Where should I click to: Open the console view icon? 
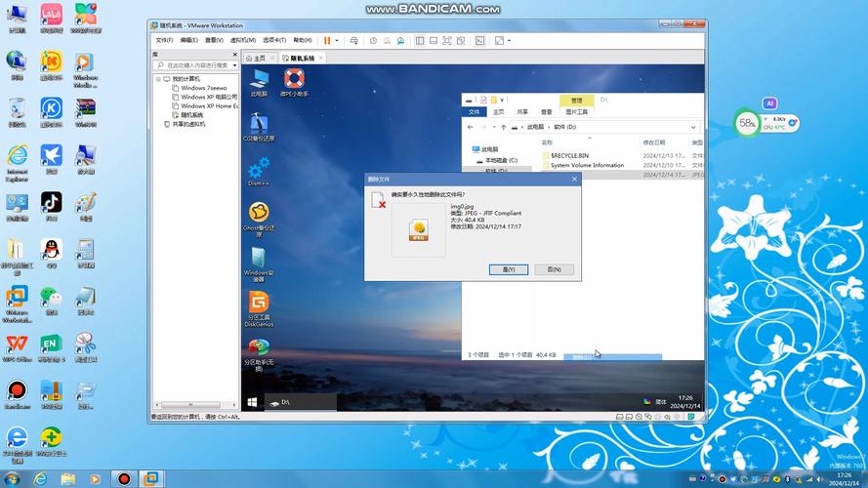click(480, 40)
